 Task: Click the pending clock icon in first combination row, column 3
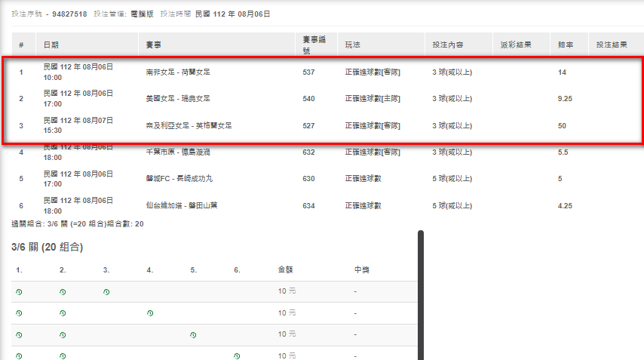[x=106, y=291]
